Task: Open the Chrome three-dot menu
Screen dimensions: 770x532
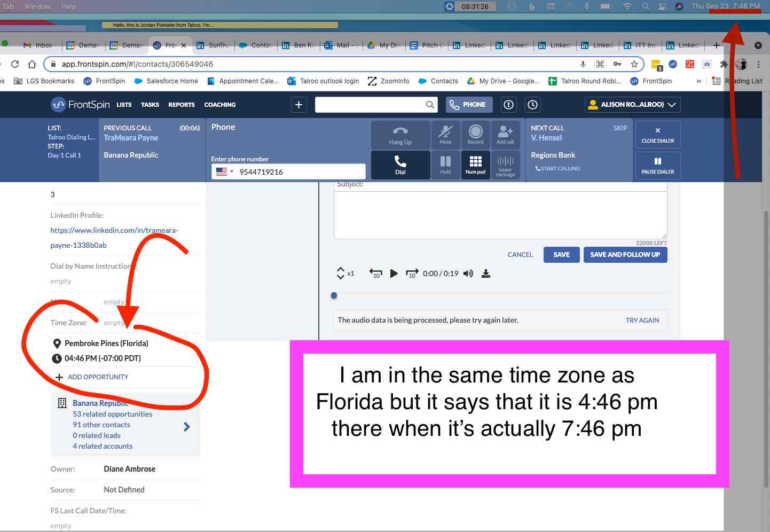Action: (x=758, y=64)
